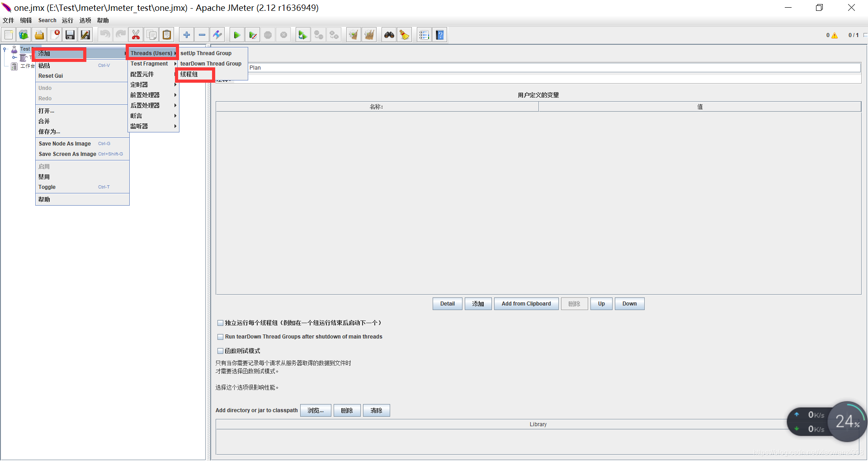Click the Remote start all icon
This screenshot has height=461, width=868.
[302, 35]
